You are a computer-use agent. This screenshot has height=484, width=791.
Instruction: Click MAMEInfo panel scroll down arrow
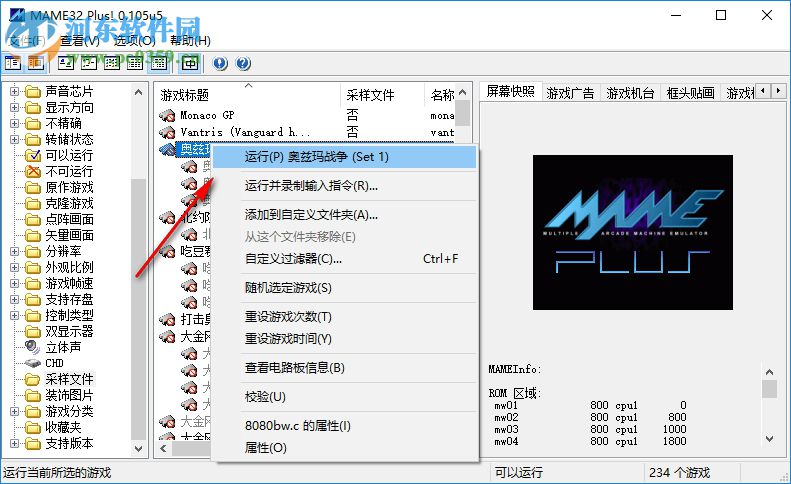[x=769, y=439]
